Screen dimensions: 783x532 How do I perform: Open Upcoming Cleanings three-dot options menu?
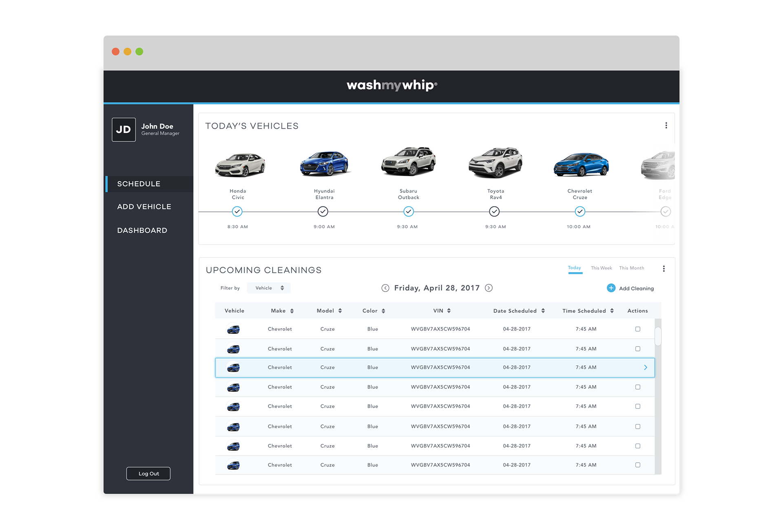coord(664,269)
